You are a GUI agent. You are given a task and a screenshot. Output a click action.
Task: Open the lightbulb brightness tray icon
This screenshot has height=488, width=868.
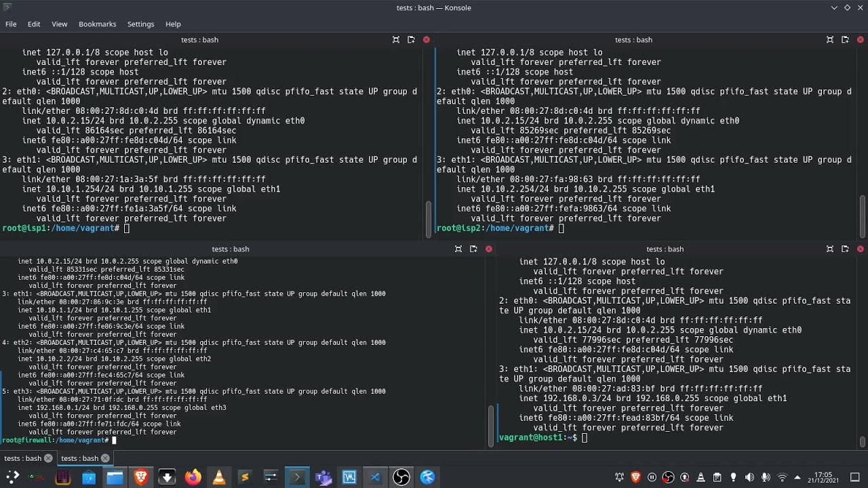[733, 477]
